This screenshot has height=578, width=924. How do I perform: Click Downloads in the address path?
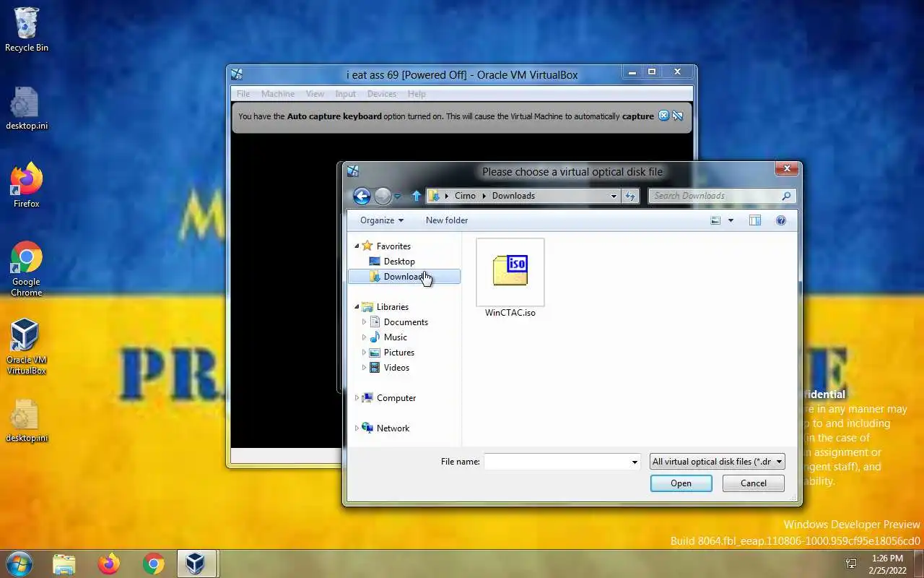tap(513, 196)
